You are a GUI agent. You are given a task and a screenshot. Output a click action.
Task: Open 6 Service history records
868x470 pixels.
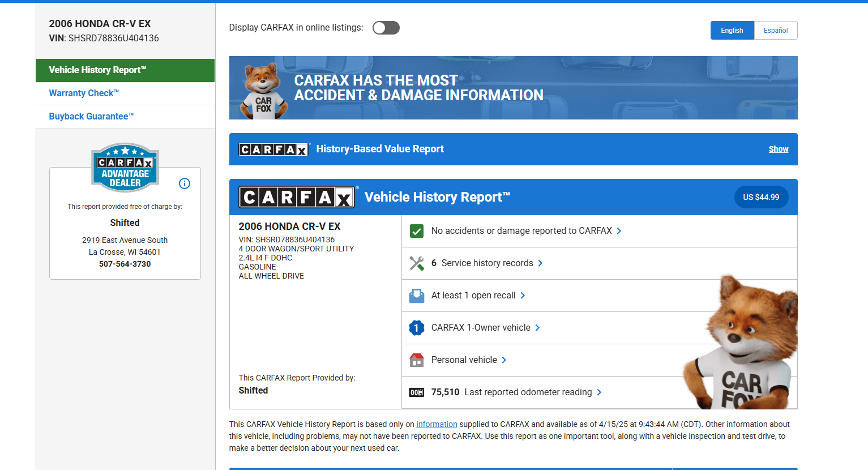pyautogui.click(x=482, y=263)
